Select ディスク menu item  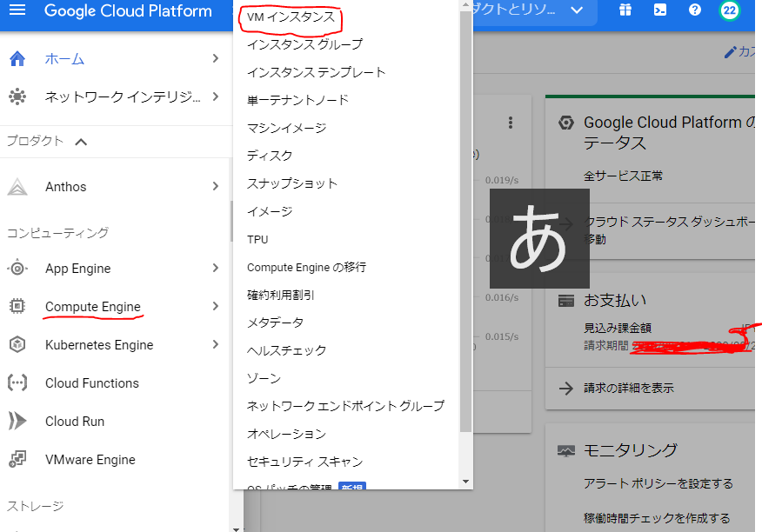pos(270,156)
